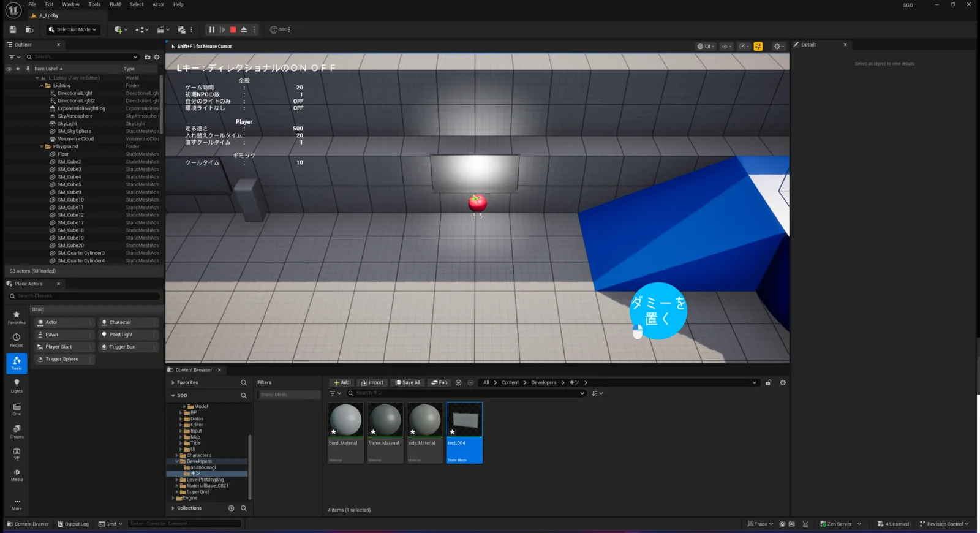Switch to the Output Log tab
The image size is (980, 533).
tap(73, 524)
